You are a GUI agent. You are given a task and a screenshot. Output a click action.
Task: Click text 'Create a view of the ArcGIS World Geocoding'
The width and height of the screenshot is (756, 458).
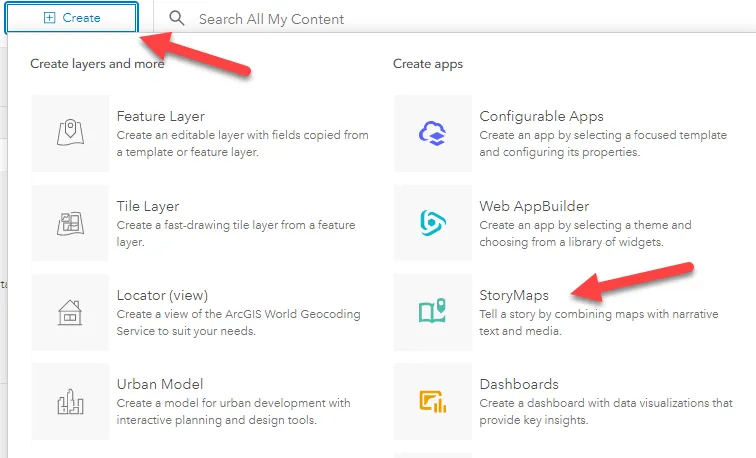pyautogui.click(x=238, y=314)
